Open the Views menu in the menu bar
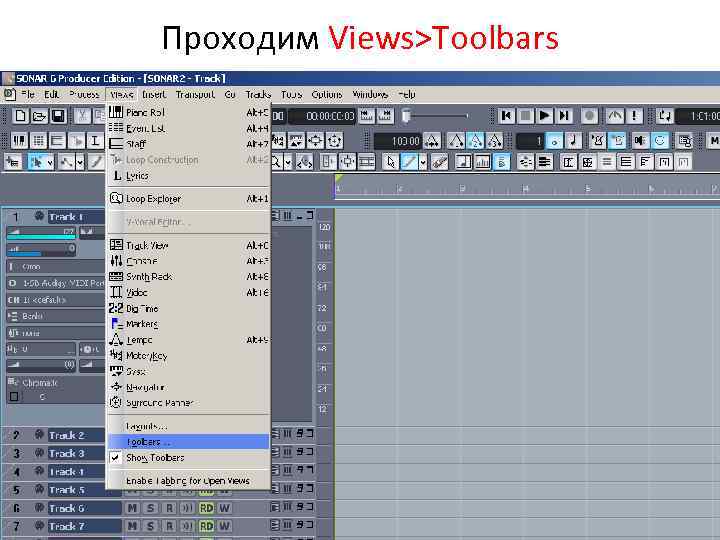720x540 pixels. tap(122, 95)
